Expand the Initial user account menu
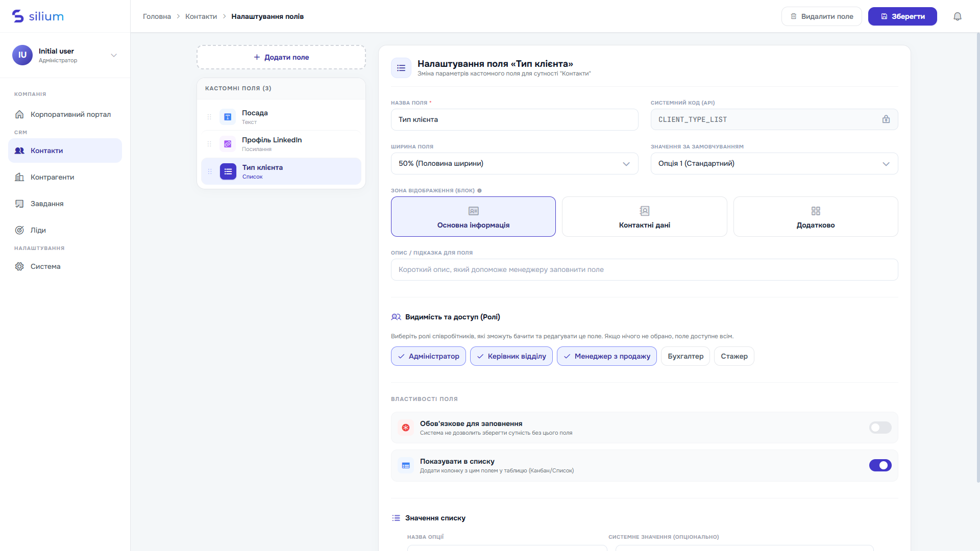This screenshot has height=551, width=980. (114, 55)
